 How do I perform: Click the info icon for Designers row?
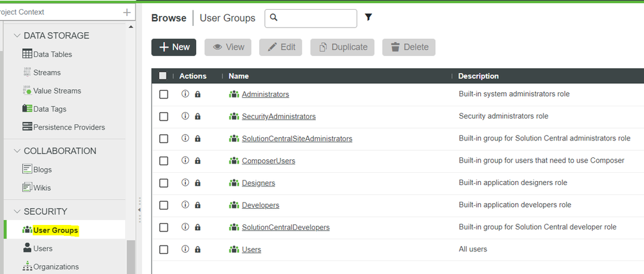(185, 182)
